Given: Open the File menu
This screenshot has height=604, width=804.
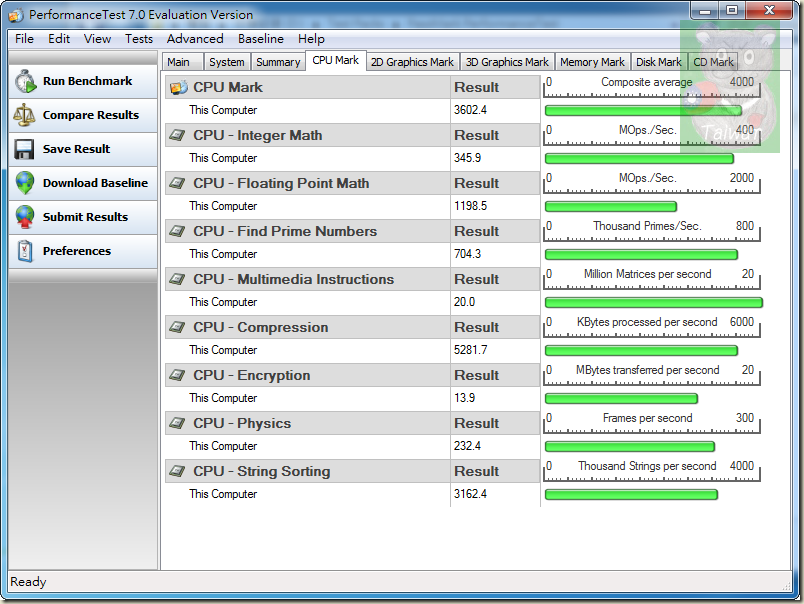Looking at the screenshot, I should click(x=24, y=39).
